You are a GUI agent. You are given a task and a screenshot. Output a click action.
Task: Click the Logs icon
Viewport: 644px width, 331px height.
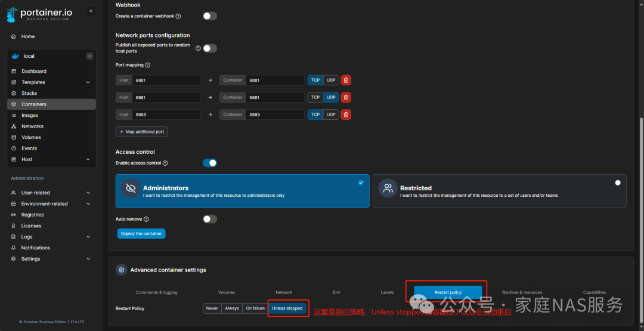(14, 237)
